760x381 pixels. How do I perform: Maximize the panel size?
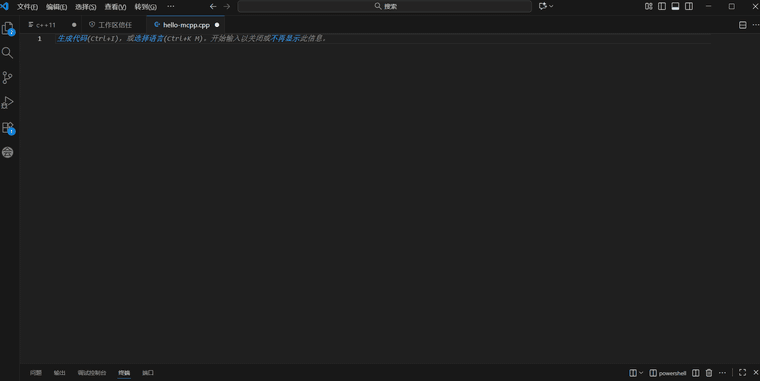743,372
